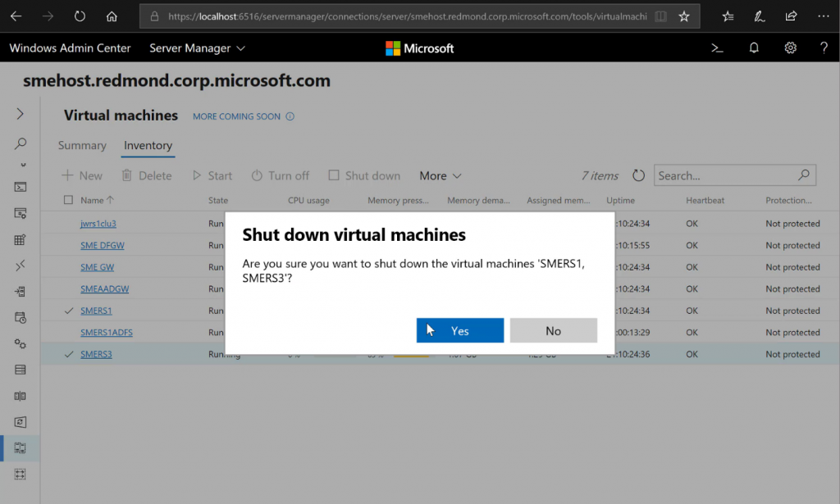Refresh the VM inventory list
Image resolution: width=840 pixels, height=504 pixels.
tap(638, 175)
